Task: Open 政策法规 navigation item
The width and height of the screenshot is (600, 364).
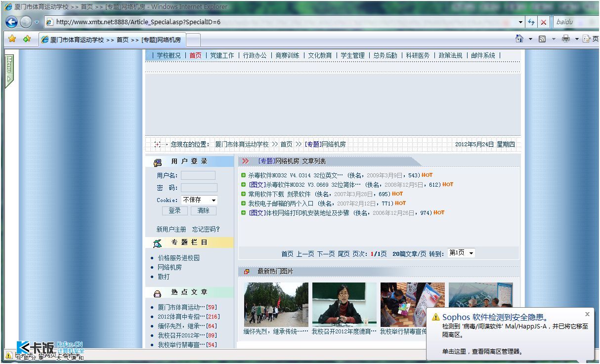Action: pos(450,55)
